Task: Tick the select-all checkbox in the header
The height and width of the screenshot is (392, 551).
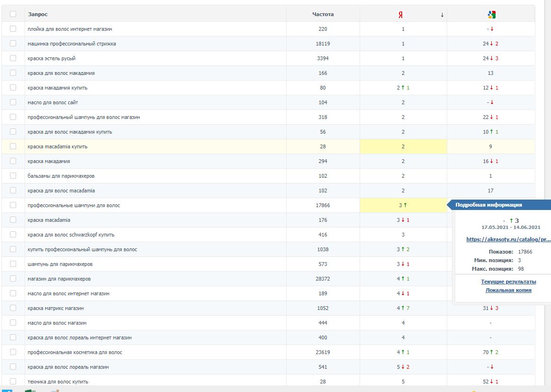Action: [13, 14]
